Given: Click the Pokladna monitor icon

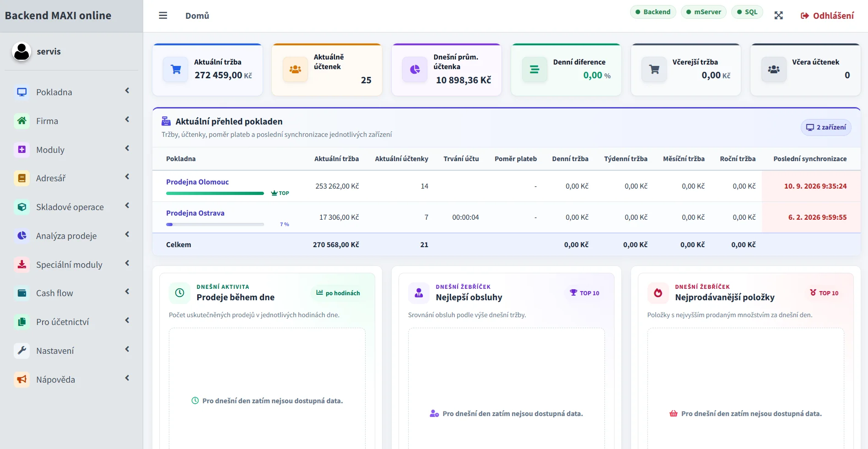Looking at the screenshot, I should pyautogui.click(x=22, y=92).
